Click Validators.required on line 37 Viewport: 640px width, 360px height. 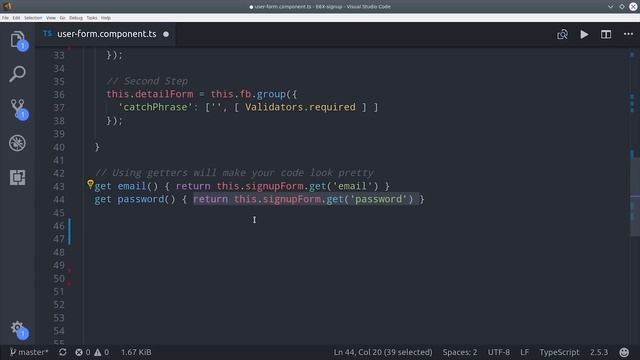(x=300, y=107)
